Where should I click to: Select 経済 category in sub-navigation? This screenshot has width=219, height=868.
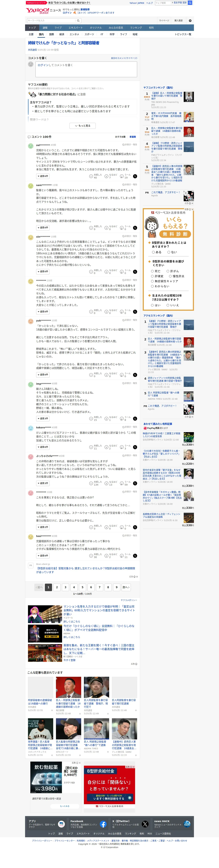62,34
